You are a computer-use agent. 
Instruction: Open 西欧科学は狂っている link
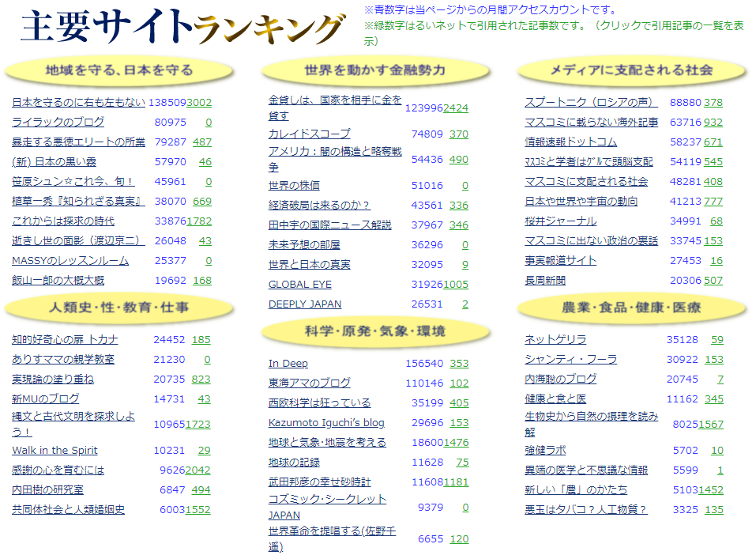coord(320,403)
